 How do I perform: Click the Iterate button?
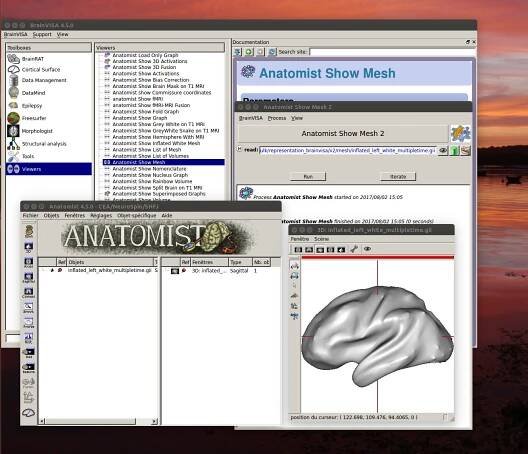(x=398, y=176)
